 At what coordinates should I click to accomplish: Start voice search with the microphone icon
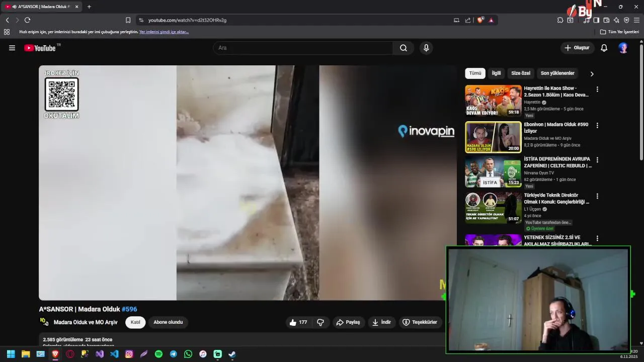pos(426,48)
